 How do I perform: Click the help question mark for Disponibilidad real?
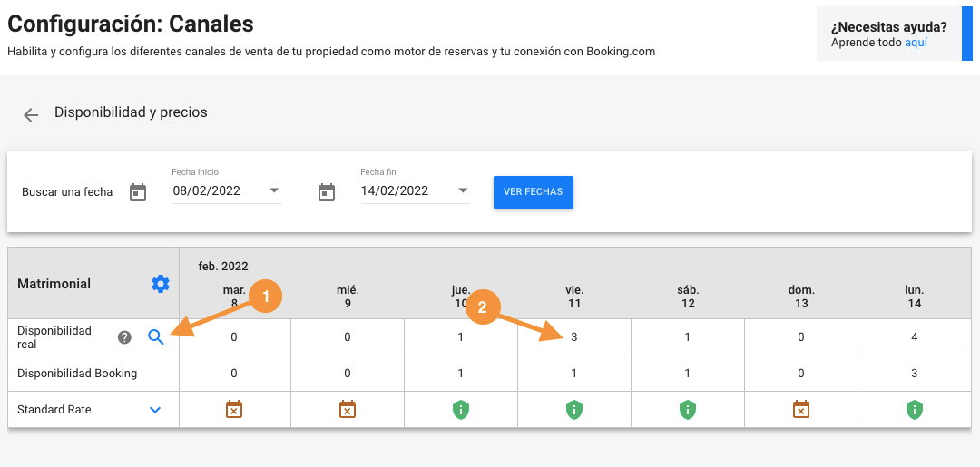124,337
